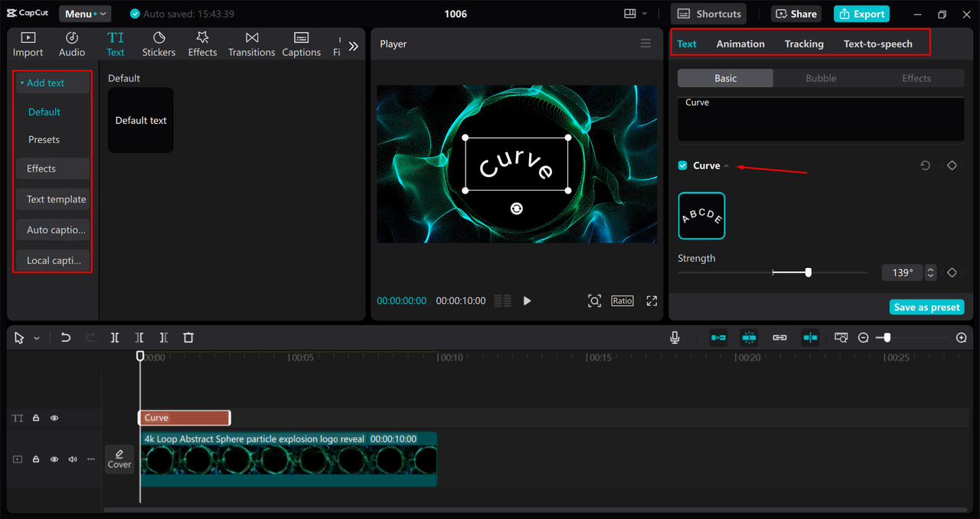980x519 pixels.
Task: Enter fullscreen preview
Action: (x=652, y=301)
